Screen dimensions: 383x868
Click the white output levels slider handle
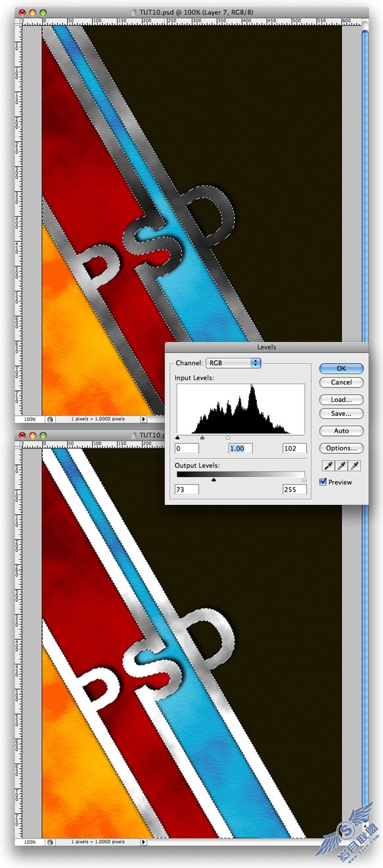coord(304,480)
